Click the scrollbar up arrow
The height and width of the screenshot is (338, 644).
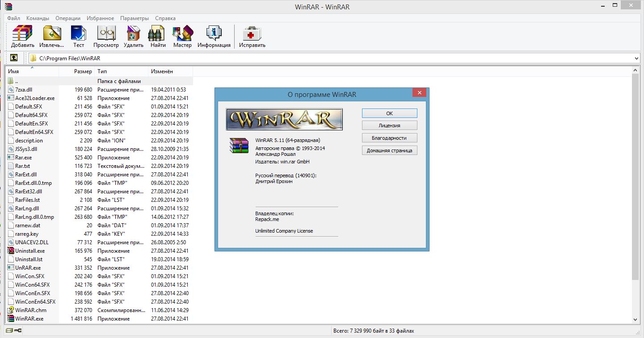[x=636, y=71]
